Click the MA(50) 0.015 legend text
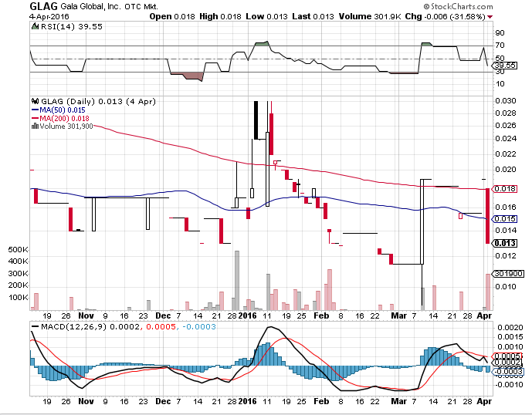The height and width of the screenshot is (415, 532). click(63, 110)
